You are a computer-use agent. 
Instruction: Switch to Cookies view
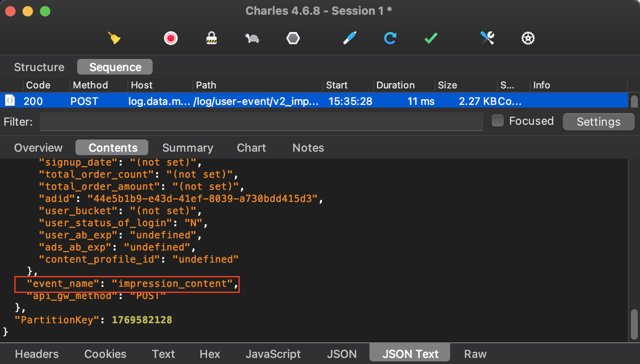pos(105,354)
